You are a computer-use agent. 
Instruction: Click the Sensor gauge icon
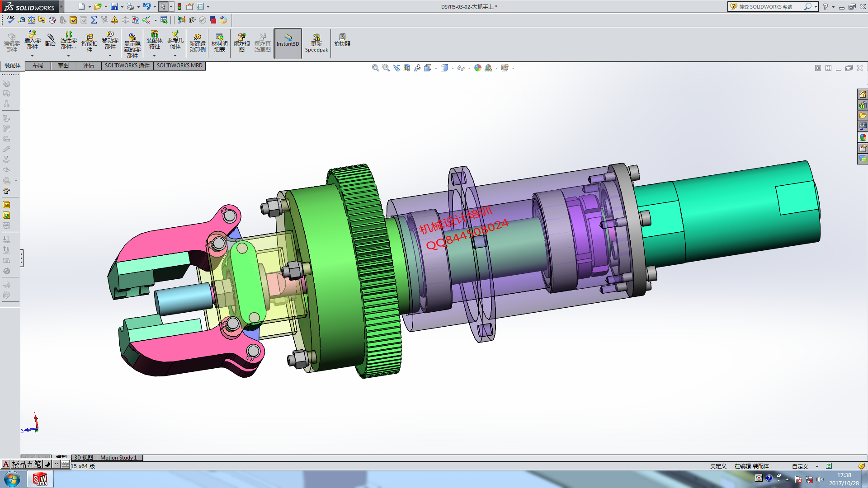tap(52, 20)
